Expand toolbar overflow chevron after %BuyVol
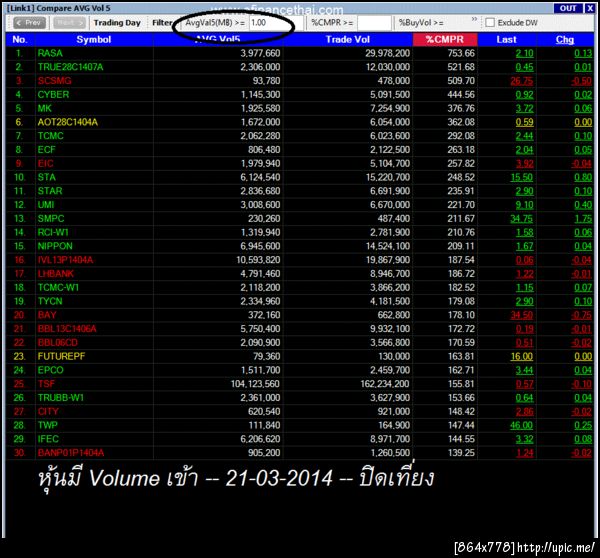The width and height of the screenshot is (600, 558). (474, 19)
